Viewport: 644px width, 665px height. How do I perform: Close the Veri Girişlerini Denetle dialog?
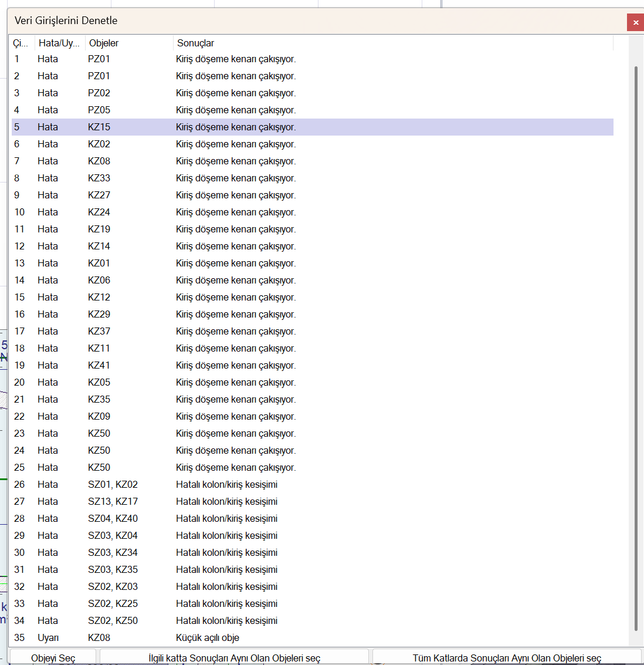pos(635,22)
